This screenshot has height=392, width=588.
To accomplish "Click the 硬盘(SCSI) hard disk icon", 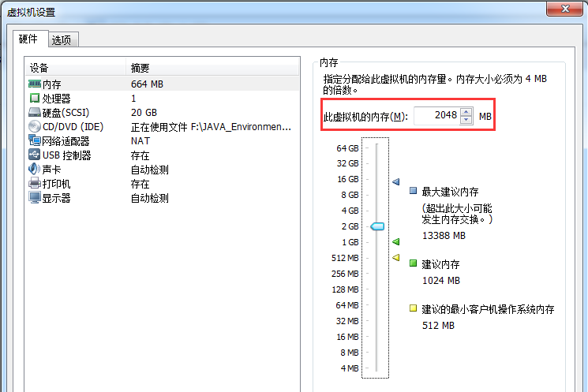I will 35,113.
